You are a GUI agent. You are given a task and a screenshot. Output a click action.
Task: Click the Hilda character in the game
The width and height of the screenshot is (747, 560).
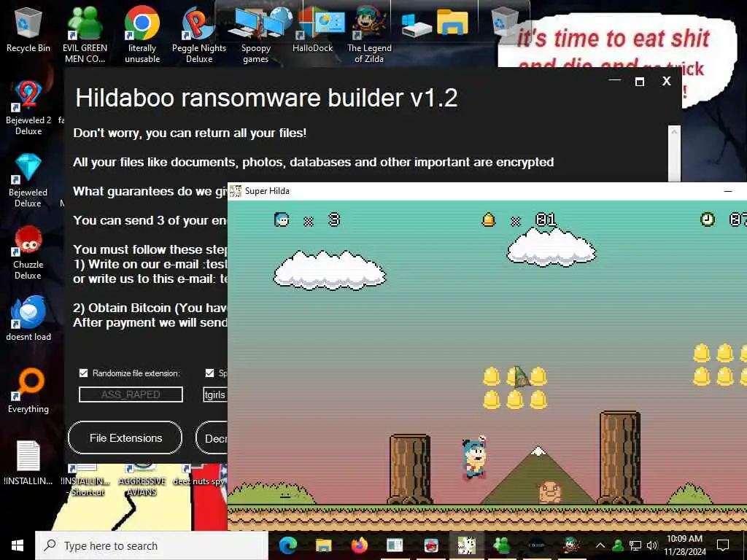point(474,458)
